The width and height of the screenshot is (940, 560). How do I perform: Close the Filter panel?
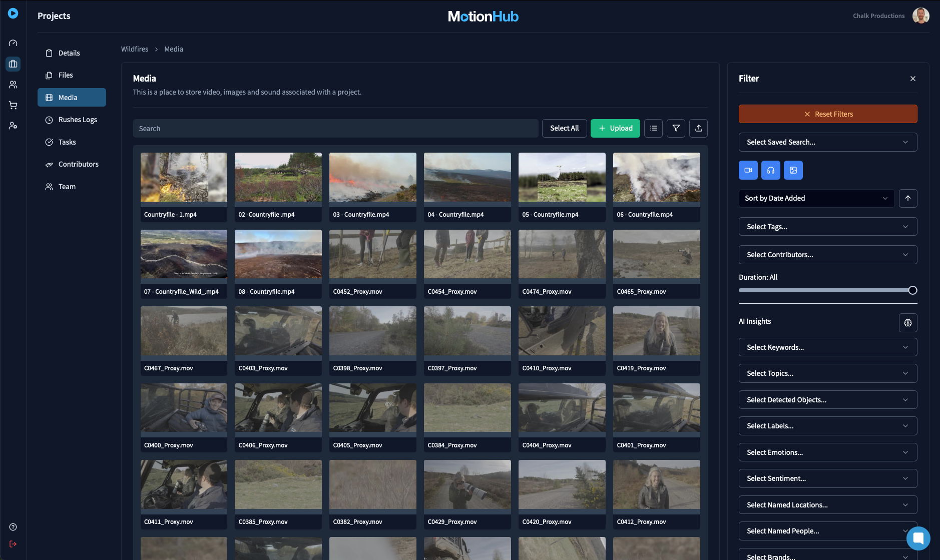point(912,79)
